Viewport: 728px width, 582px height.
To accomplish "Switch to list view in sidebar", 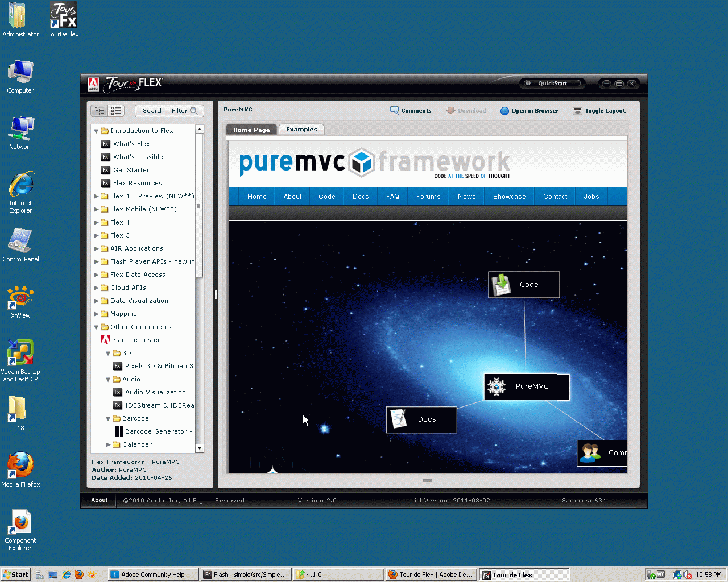I will [115, 111].
